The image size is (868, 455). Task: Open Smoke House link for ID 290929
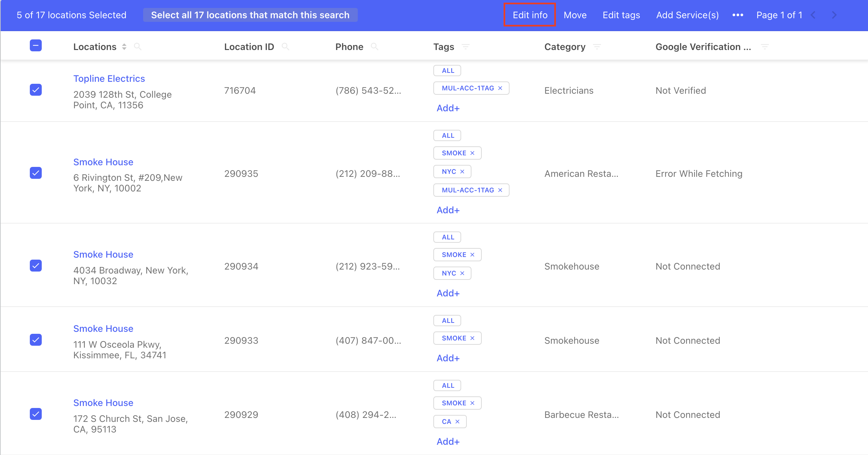pyautogui.click(x=103, y=403)
